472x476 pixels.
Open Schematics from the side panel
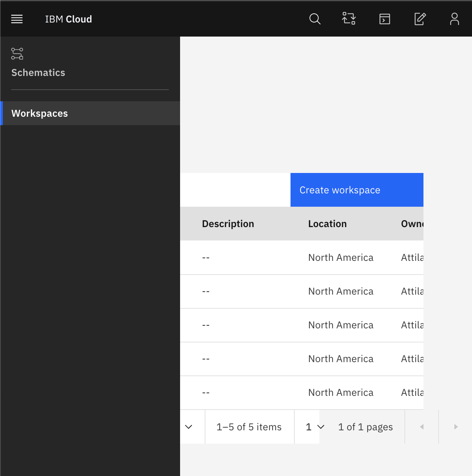pos(38,72)
